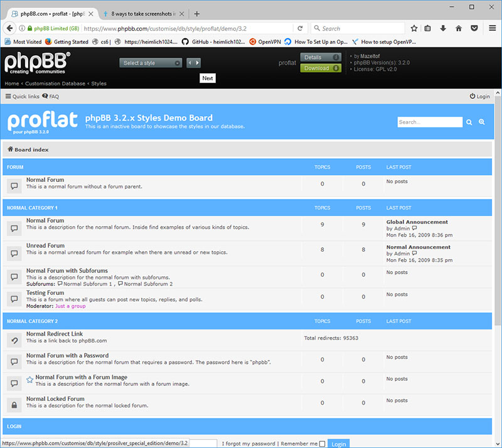Viewport: 502px width, 448px height.
Task: Open the Firefox hamburger menu
Action: pos(493,28)
